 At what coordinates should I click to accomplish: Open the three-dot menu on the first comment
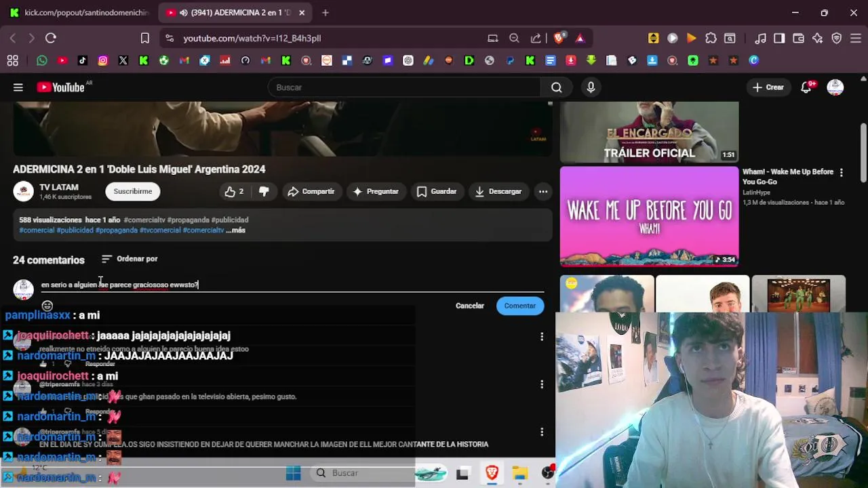(x=541, y=337)
